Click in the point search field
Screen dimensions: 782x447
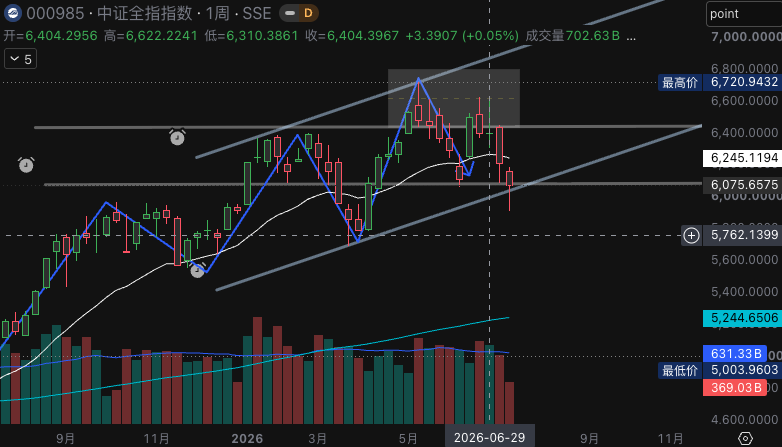coord(744,14)
